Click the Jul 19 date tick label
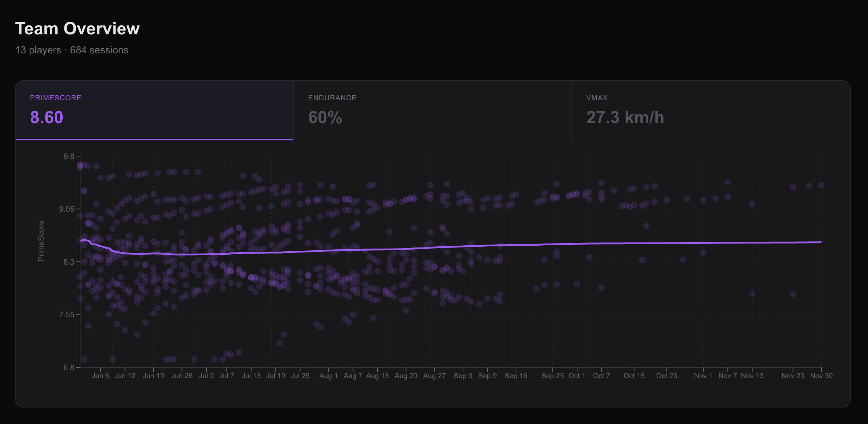 pyautogui.click(x=275, y=376)
